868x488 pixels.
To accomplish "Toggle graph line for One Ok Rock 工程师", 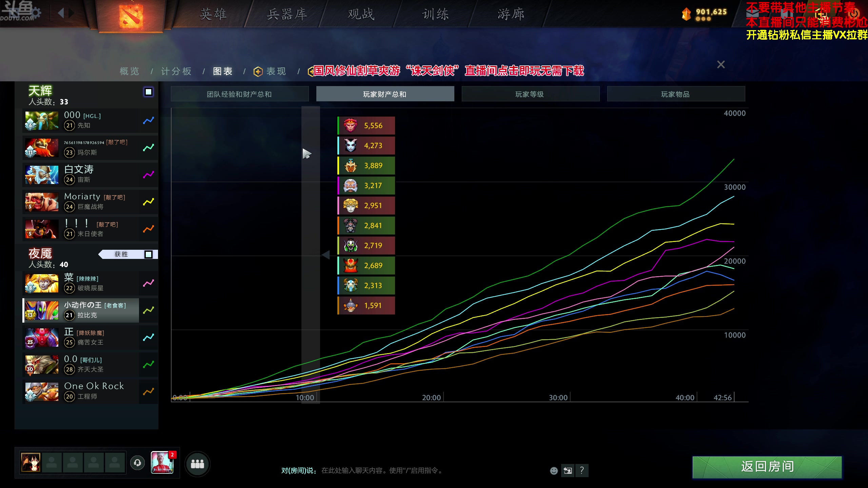I will click(x=149, y=392).
